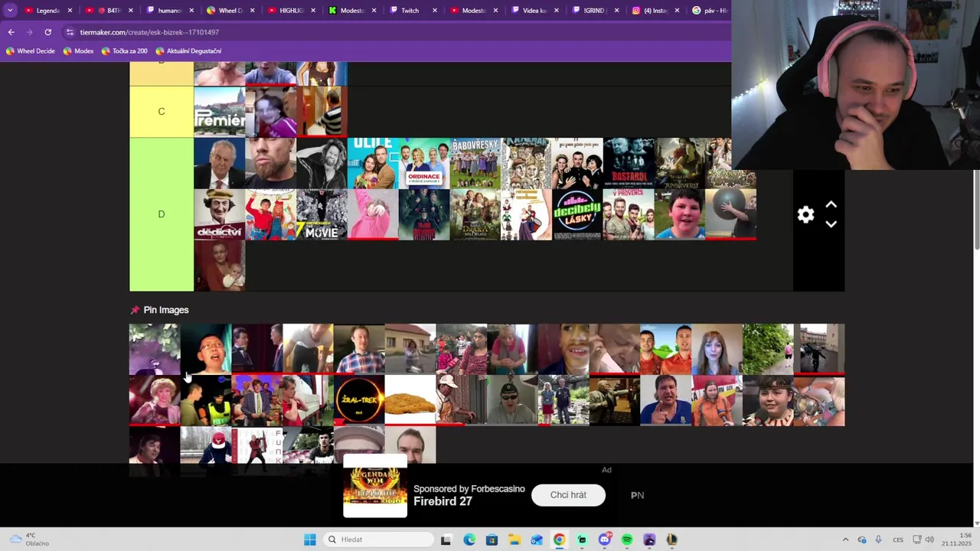980x551 pixels.
Task: Open Microsoft Store from the taskbar
Action: click(x=492, y=540)
